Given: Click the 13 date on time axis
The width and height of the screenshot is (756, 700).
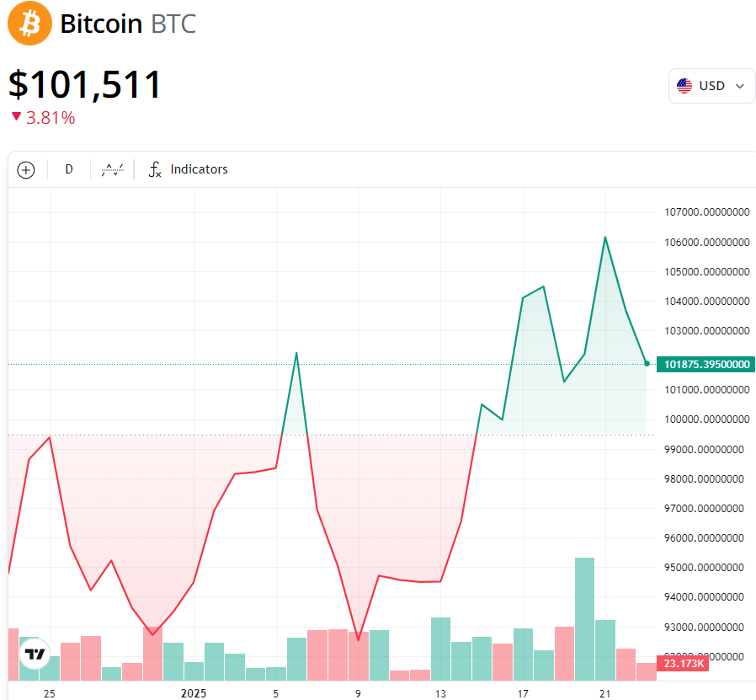Looking at the screenshot, I should click(x=440, y=694).
